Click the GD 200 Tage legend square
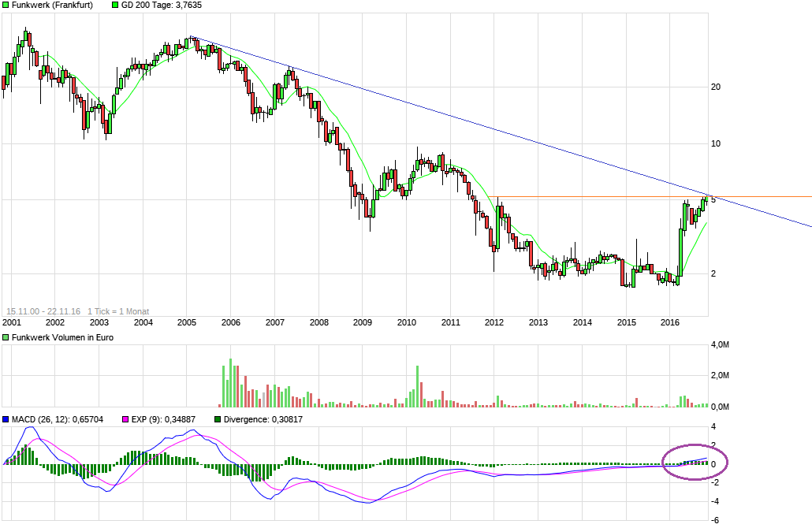The image size is (812, 528). coord(114,6)
